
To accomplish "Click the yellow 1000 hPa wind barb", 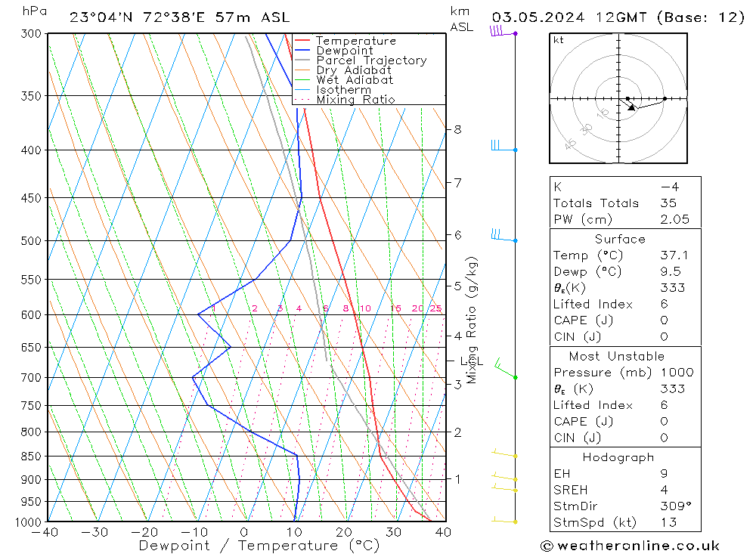I will (x=505, y=520).
